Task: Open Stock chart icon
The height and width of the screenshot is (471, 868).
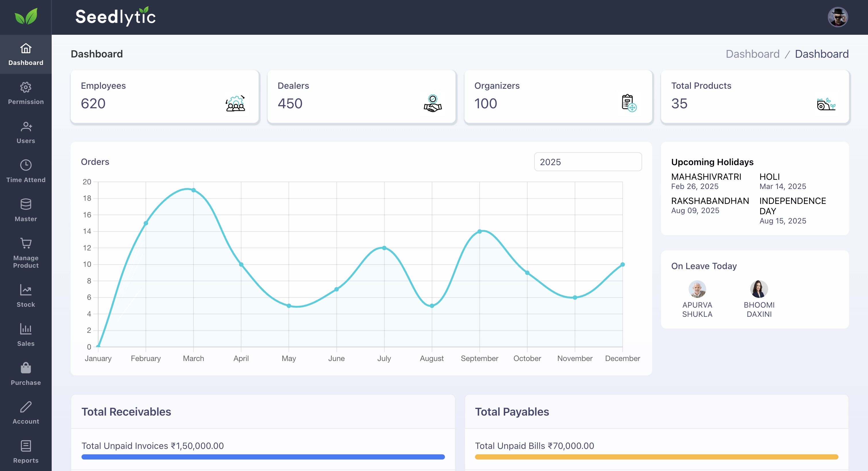Action: [x=26, y=289]
